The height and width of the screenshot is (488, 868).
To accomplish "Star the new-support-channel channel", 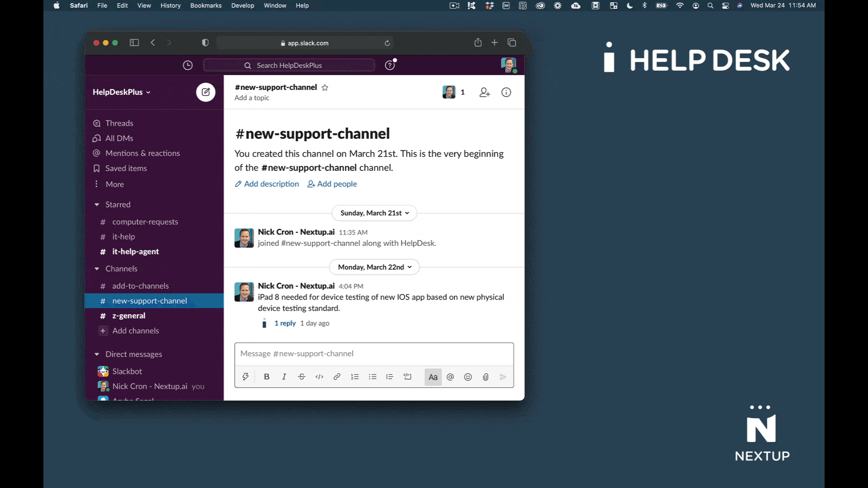I will coord(325,88).
